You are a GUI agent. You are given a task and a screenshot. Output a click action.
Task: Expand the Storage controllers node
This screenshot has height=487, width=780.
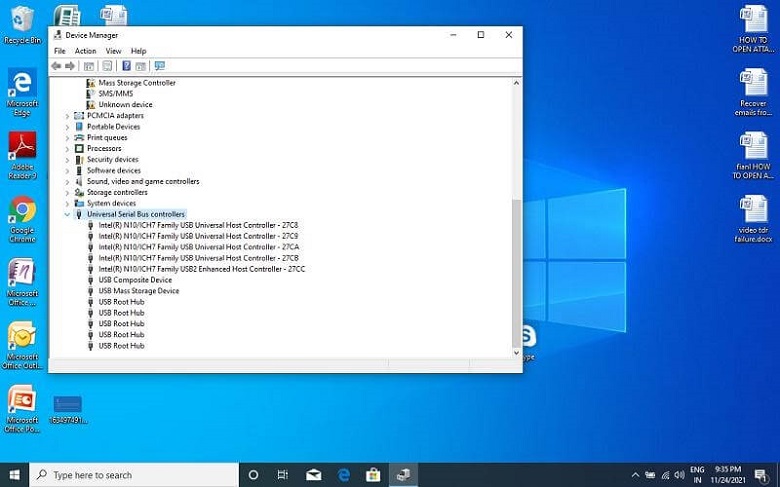point(67,193)
